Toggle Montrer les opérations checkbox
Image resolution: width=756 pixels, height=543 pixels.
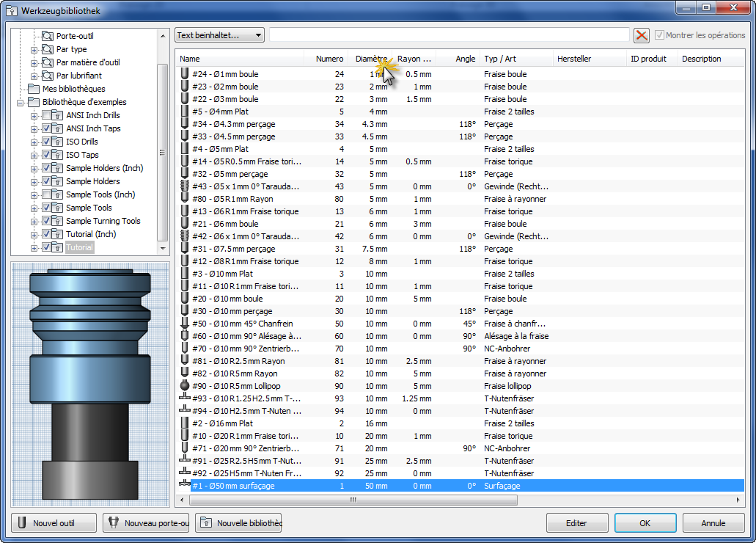[x=659, y=35]
